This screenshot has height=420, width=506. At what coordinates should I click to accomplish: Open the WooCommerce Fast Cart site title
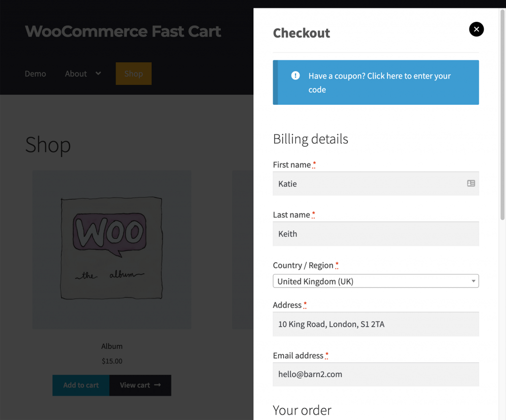pos(123,32)
